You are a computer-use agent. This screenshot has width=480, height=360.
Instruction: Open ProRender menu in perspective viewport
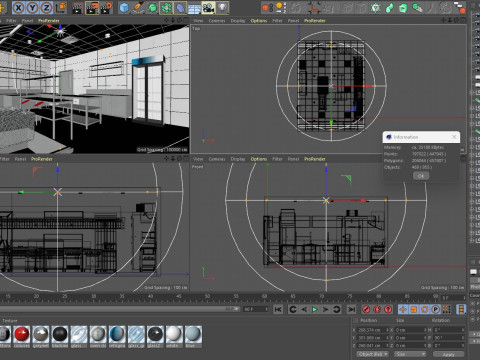(49, 21)
